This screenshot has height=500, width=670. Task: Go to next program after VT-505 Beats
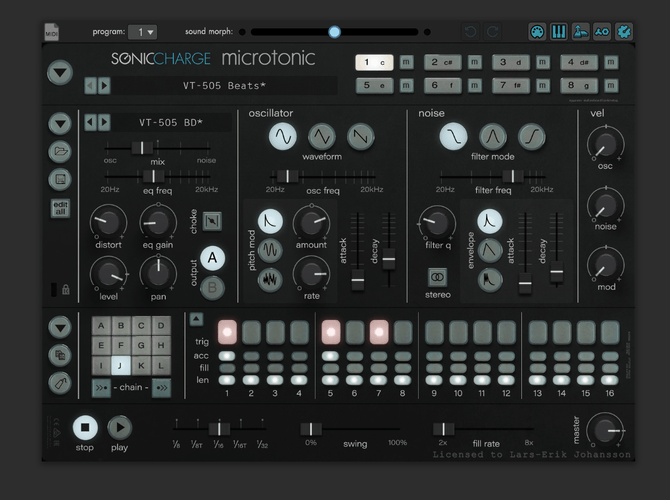104,86
